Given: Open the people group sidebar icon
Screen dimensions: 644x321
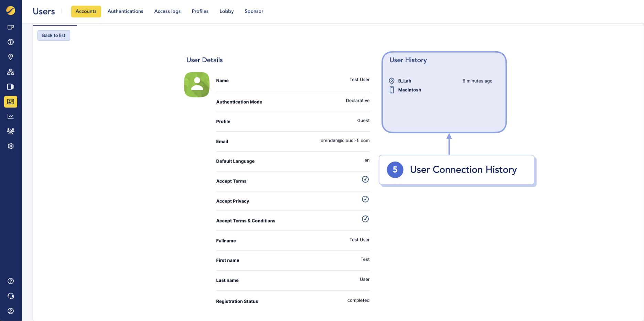Looking at the screenshot, I should [11, 131].
